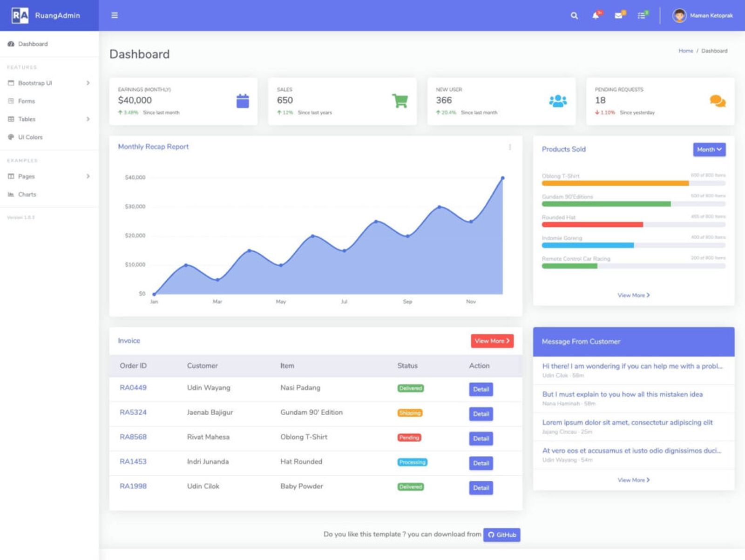745x560 pixels.
Task: Open the message from Udin Cilok
Action: point(634,371)
